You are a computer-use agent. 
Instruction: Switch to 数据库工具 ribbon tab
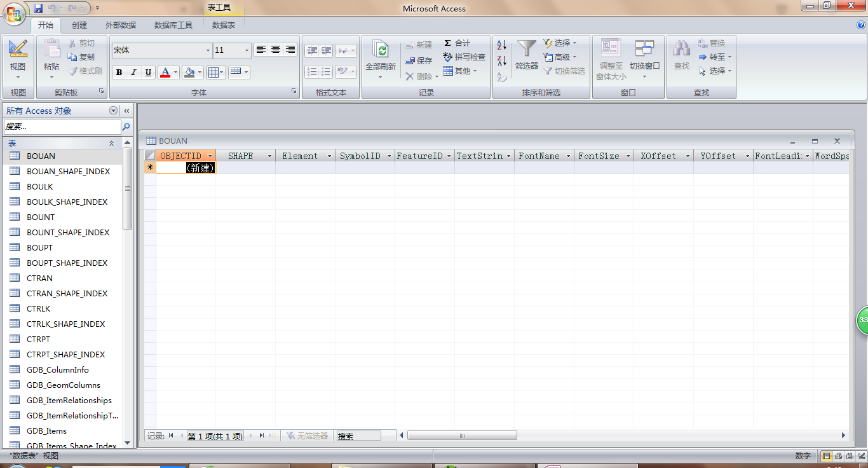[173, 25]
